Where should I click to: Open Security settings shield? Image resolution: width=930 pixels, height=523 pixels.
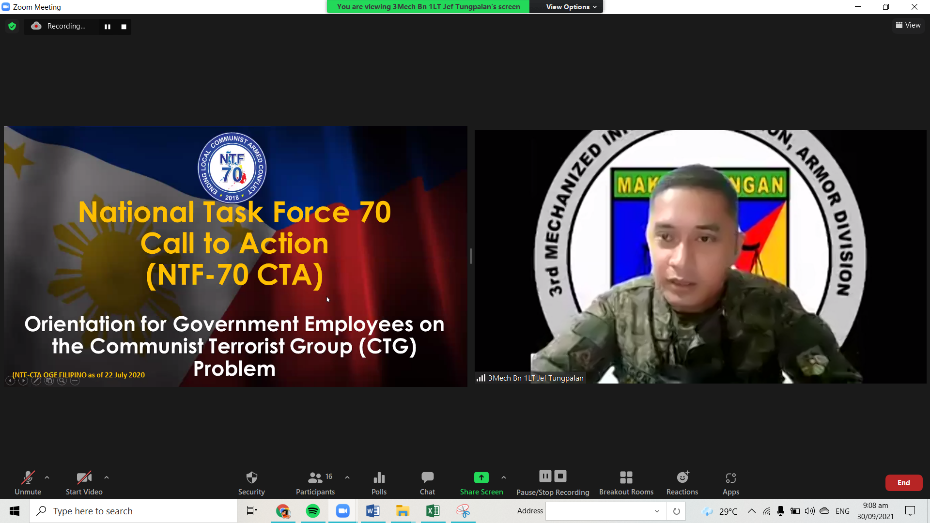[x=251, y=483]
